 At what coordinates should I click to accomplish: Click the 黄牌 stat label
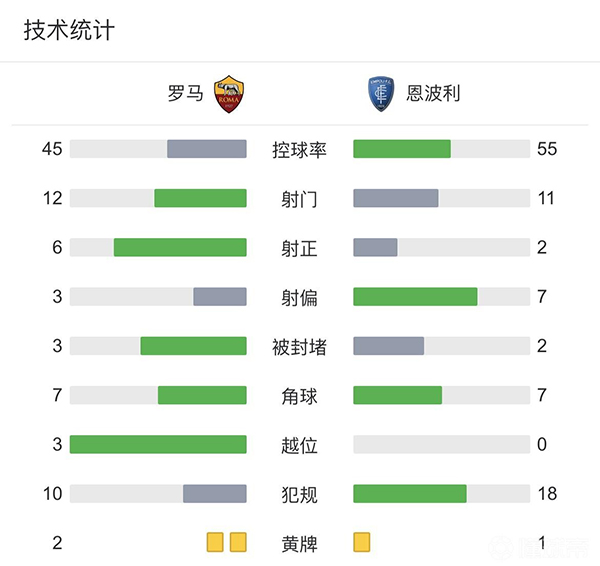coord(299,544)
